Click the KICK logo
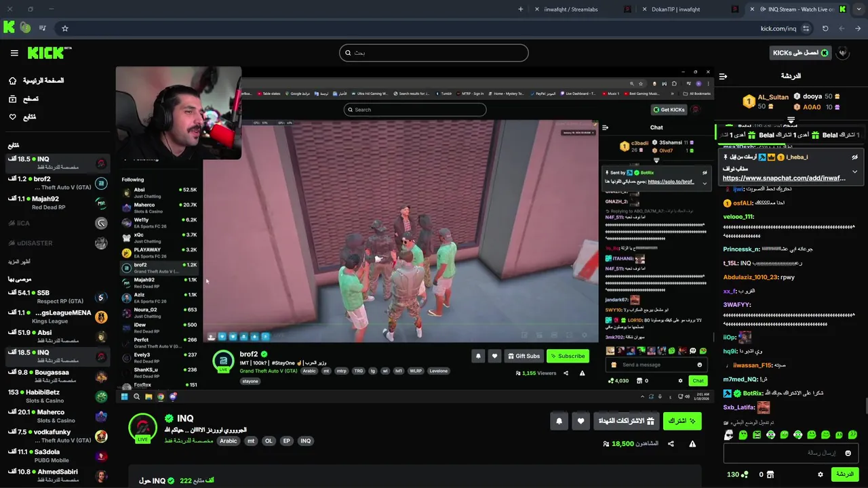This screenshot has width=868, height=488. pos(50,53)
